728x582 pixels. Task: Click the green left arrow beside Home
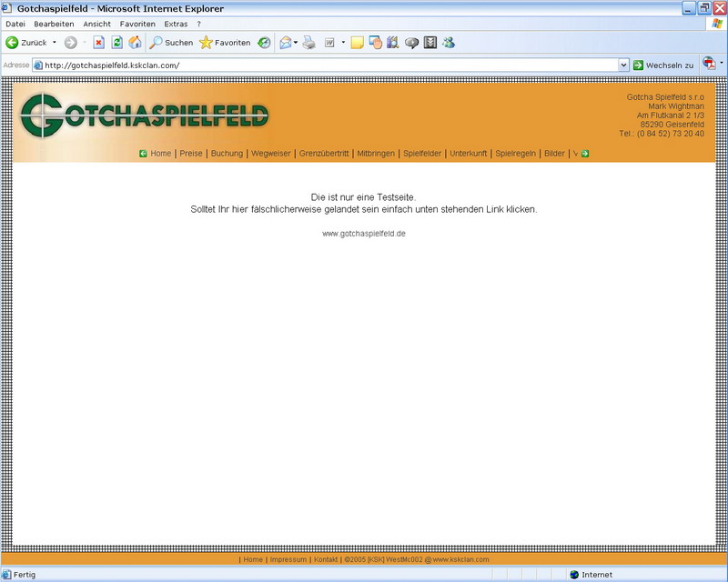(143, 154)
